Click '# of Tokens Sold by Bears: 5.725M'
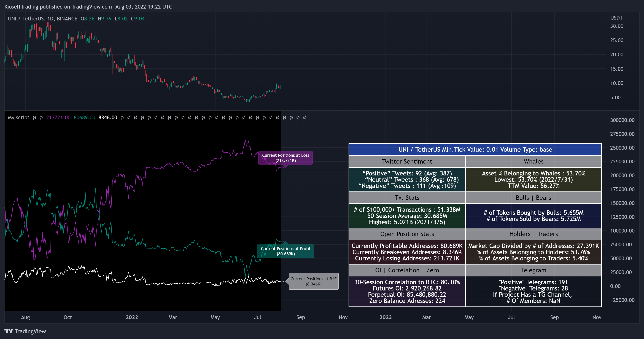Viewport: 644px width, 339px height. pos(533,219)
